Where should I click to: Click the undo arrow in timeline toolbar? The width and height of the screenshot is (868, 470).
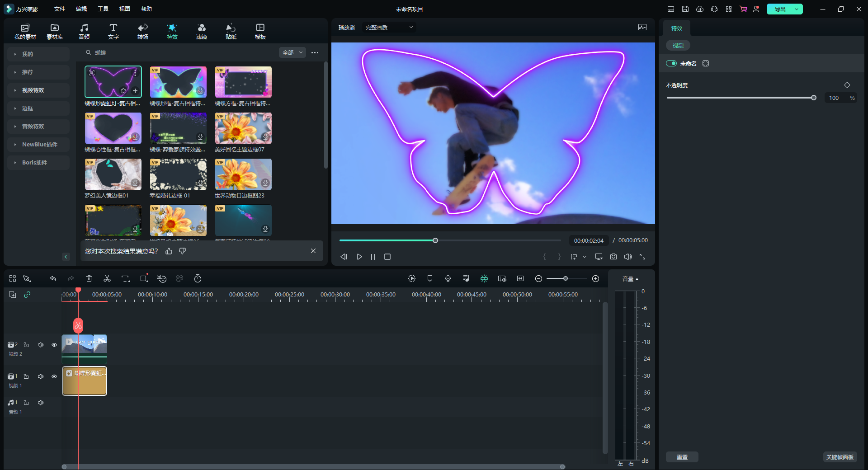click(53, 279)
